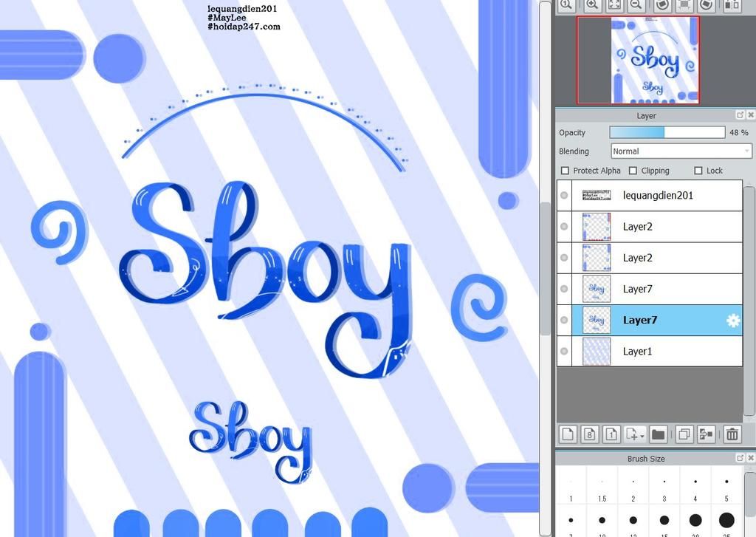Open the Blending mode Normal dropdown
Screen dimensions: 756x537
coord(681,151)
